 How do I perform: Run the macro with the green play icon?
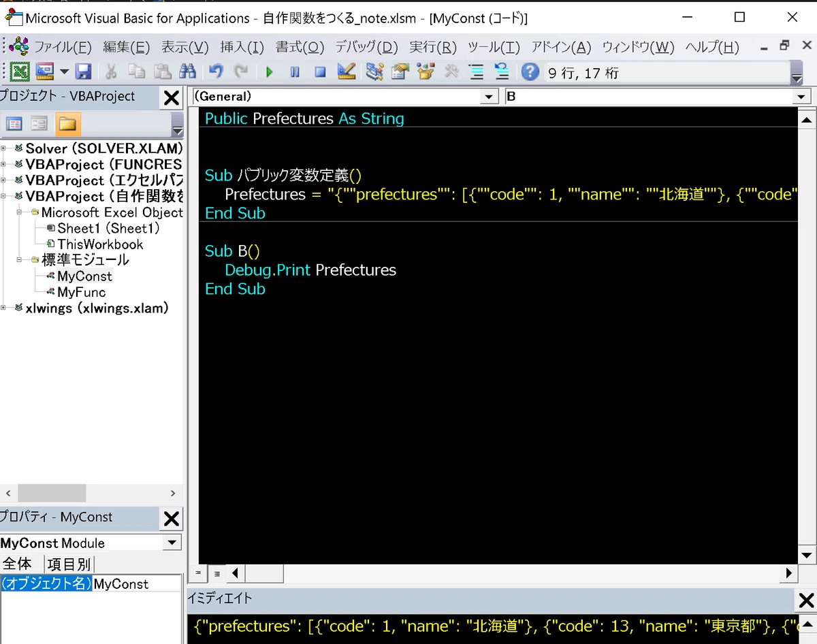pos(270,71)
